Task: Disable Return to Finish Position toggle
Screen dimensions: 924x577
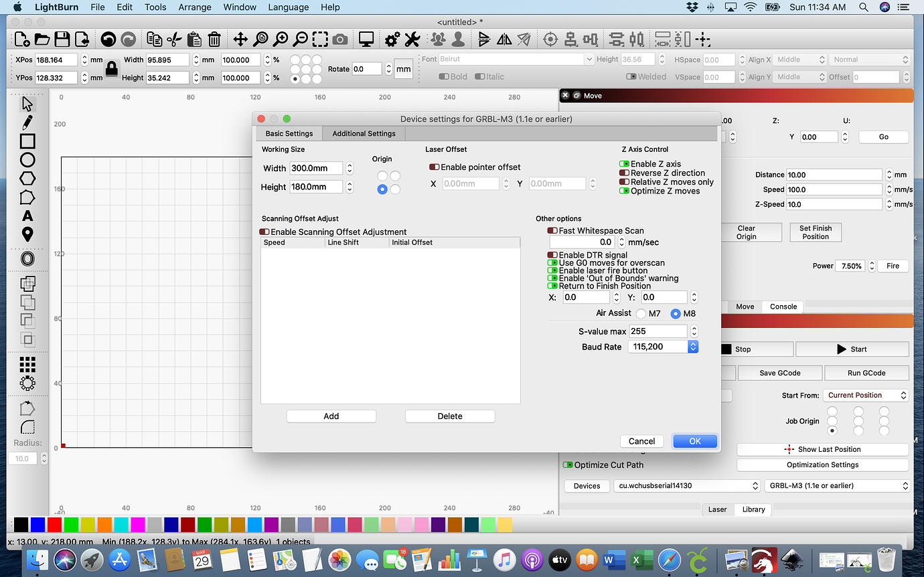Action: 552,286
